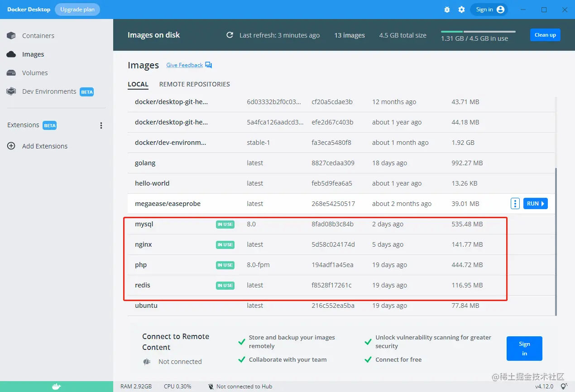Image resolution: width=575 pixels, height=392 pixels.
Task: Click the Not connected to Hub status text
Action: [x=244, y=387]
